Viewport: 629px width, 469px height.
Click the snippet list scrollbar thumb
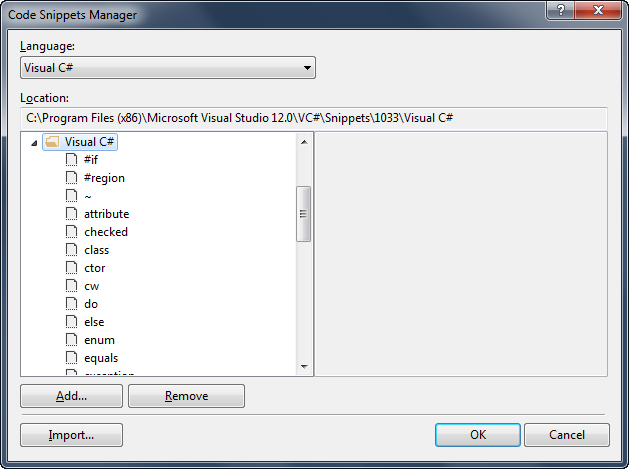click(x=303, y=214)
